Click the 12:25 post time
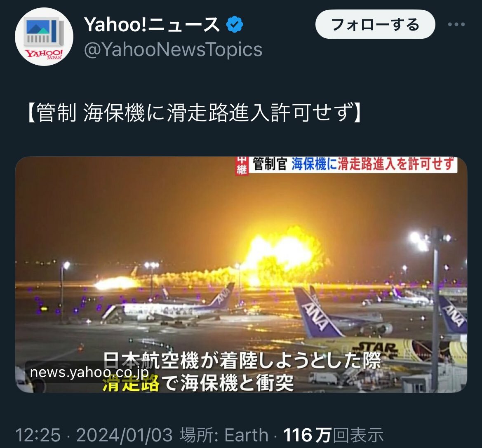Image resolution: width=482 pixels, height=448 pixels. pyautogui.click(x=38, y=435)
